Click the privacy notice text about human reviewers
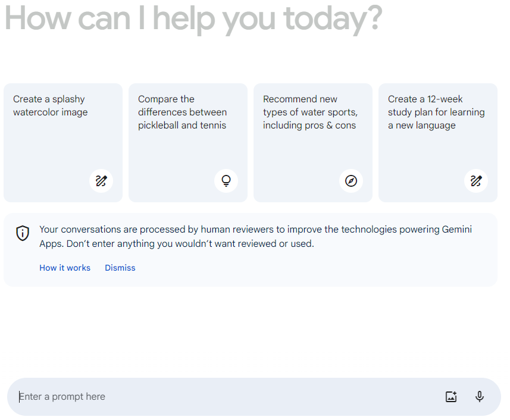 pos(256,236)
